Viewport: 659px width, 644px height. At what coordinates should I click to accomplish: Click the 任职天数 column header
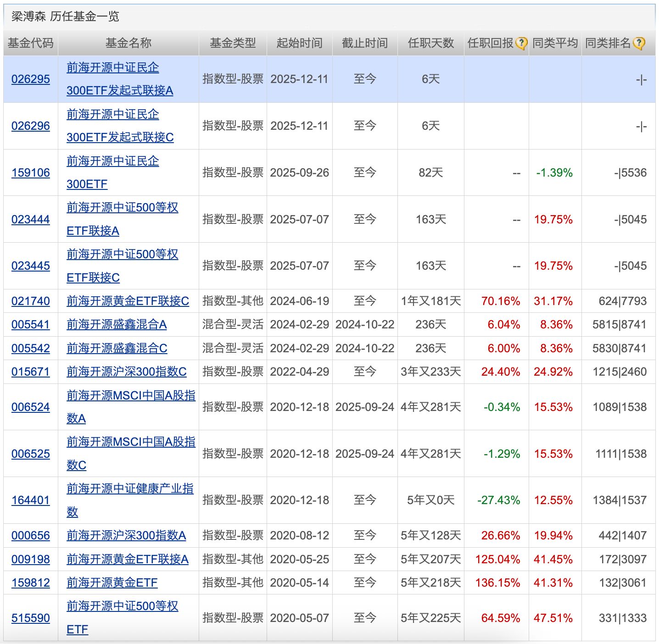(430, 43)
